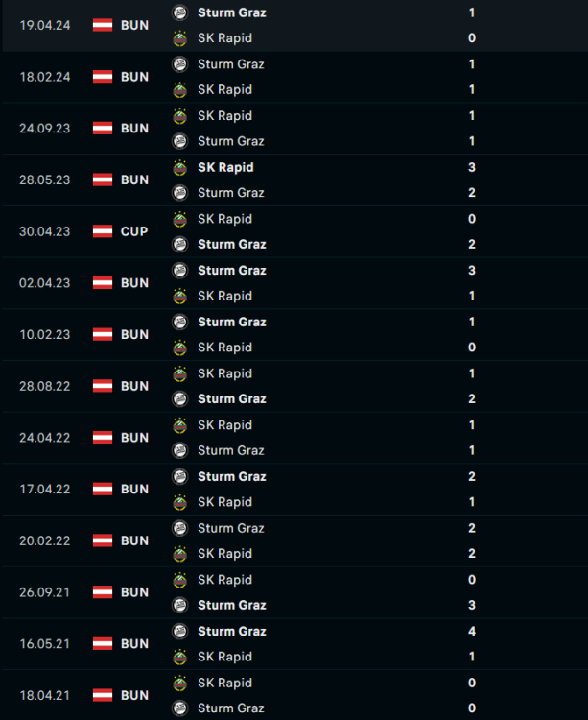Click Sturm Graz crest in 19.04.24 match

[179, 12]
